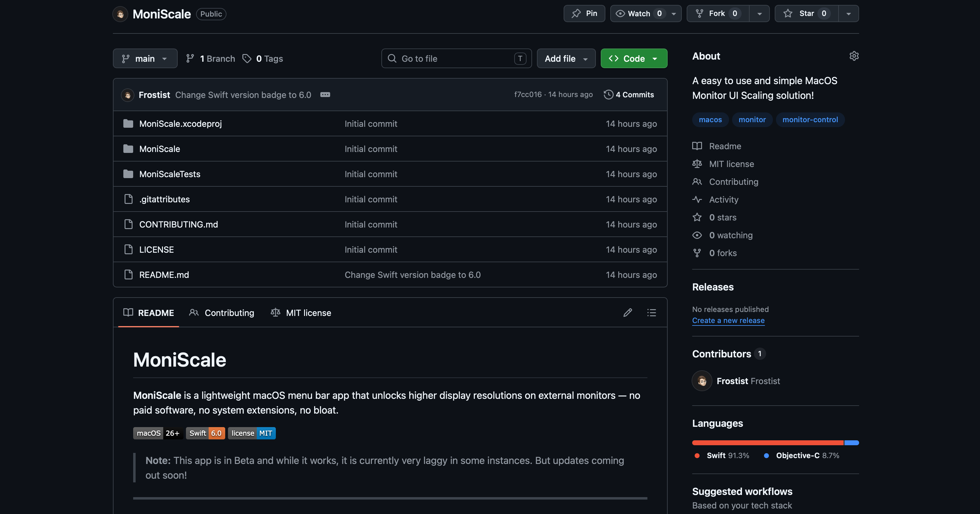Expand the Watch notifications dropdown arrow
Image resolution: width=980 pixels, height=514 pixels.
674,14
